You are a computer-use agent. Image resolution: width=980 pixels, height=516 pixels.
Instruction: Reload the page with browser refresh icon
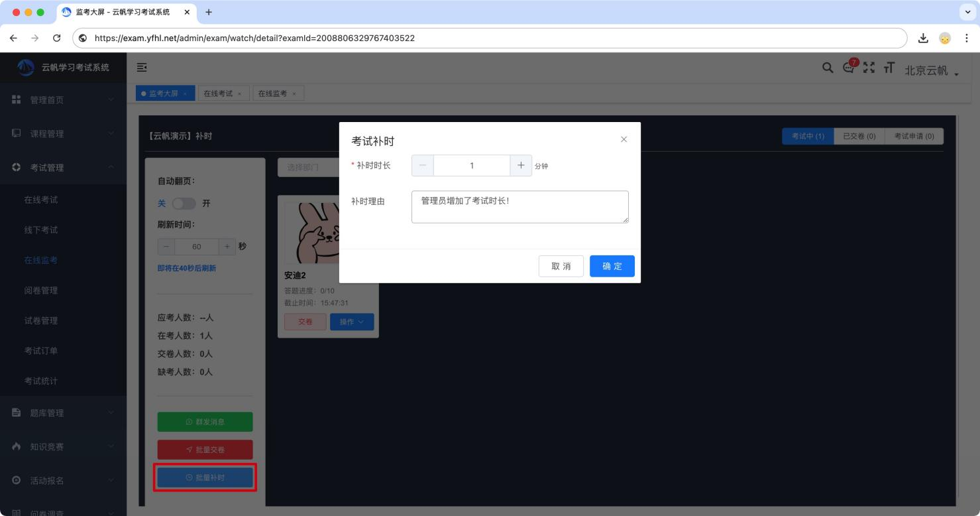coord(56,38)
